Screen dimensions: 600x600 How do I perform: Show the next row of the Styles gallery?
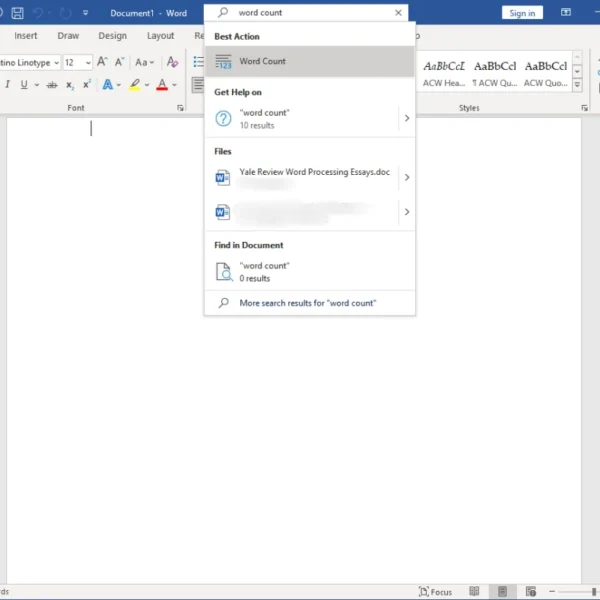pos(577,71)
